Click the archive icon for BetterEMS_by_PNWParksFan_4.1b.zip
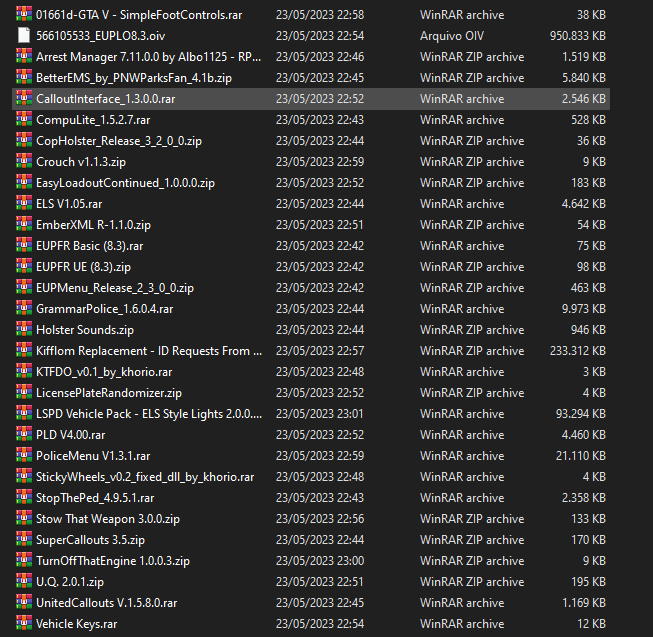This screenshot has height=637, width=653. pyautogui.click(x=24, y=77)
